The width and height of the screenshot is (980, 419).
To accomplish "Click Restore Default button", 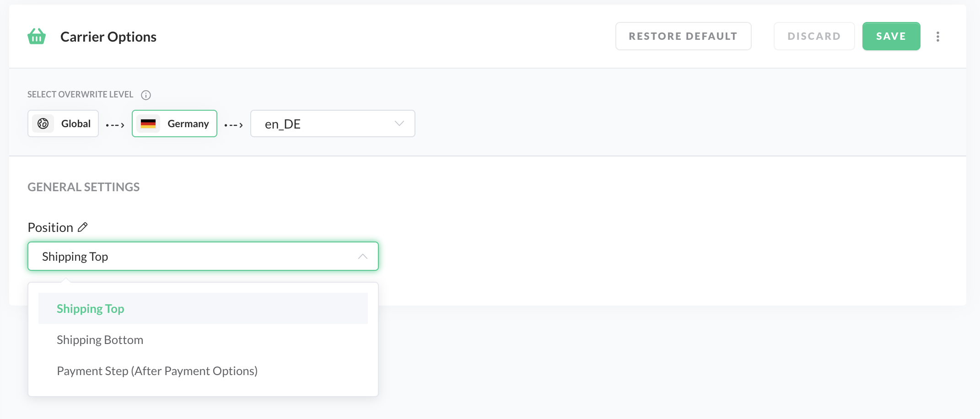I will 683,36.
